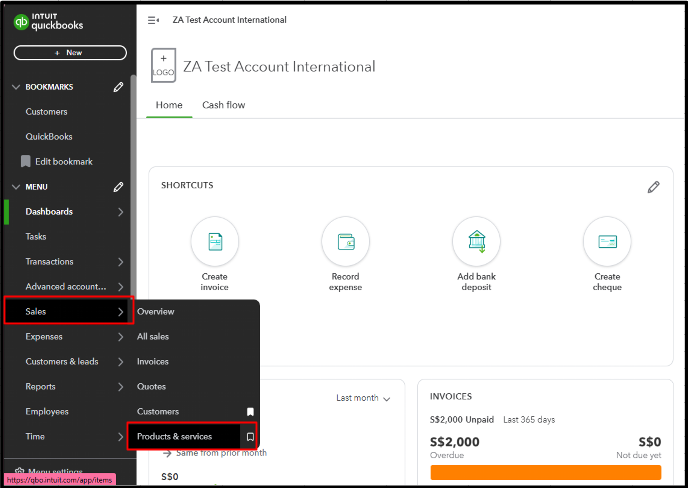Image resolution: width=688 pixels, height=488 pixels.
Task: Click the Create invoice shortcut label
Action: pos(215,282)
